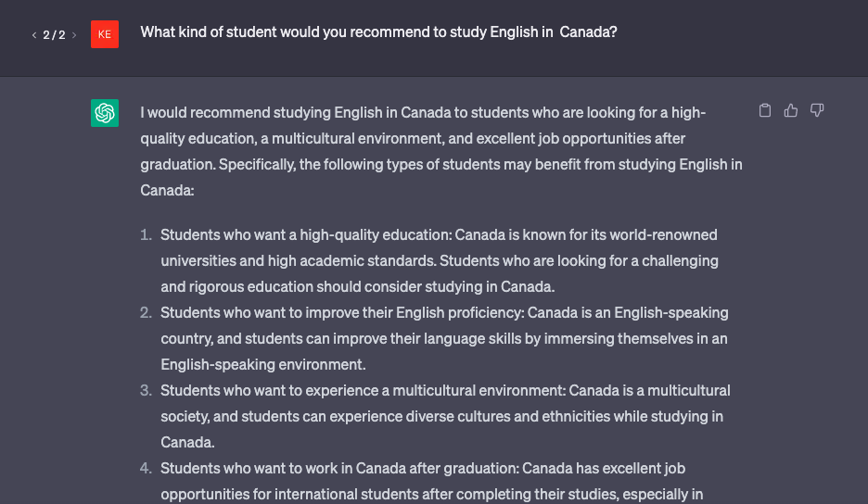The image size is (868, 504).
Task: Click the user question about studying English
Action: (378, 32)
